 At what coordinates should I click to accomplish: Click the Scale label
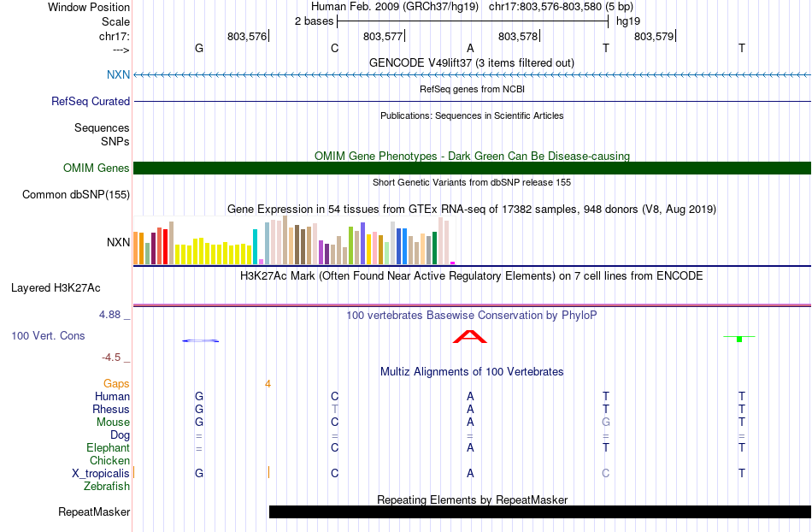pyautogui.click(x=115, y=21)
